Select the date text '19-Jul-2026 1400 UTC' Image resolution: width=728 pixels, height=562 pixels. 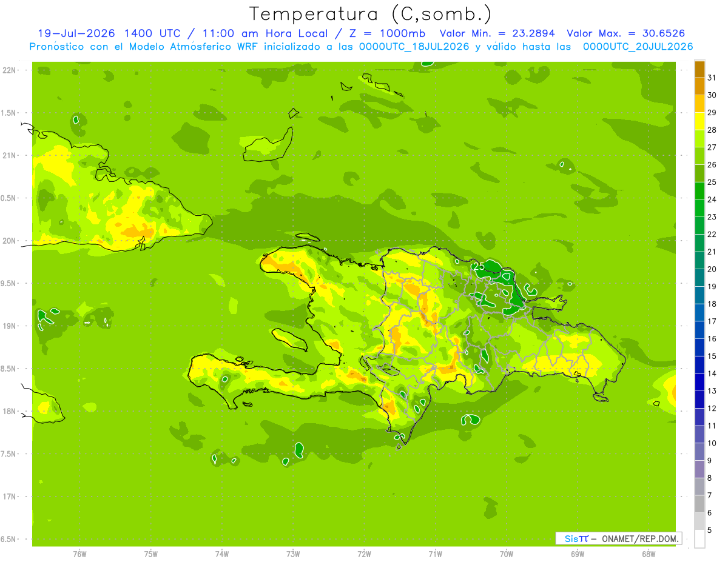110,33
